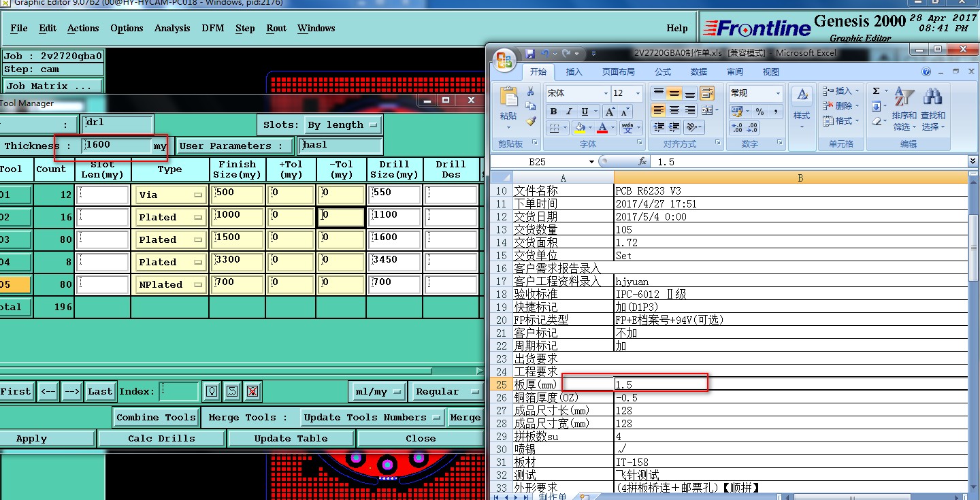Screen dimensions: 980x500
Task: Click Finish Size cell with 3300
Action: (x=237, y=262)
